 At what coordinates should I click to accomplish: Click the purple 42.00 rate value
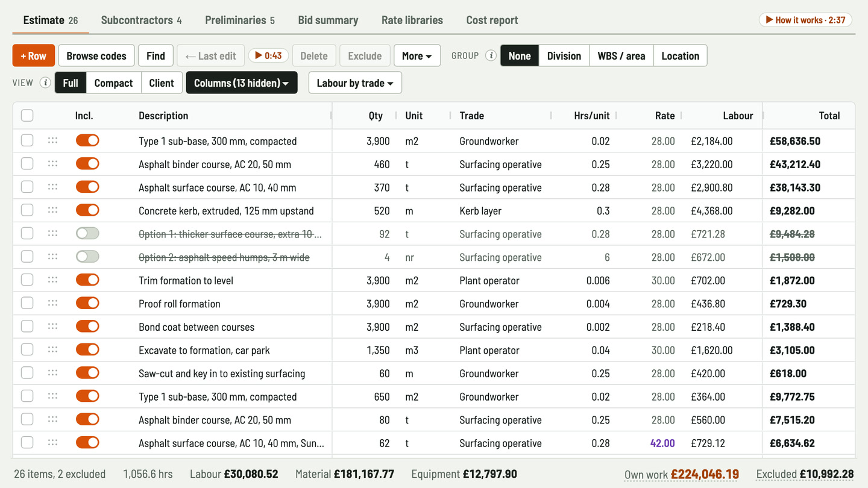pyautogui.click(x=662, y=443)
